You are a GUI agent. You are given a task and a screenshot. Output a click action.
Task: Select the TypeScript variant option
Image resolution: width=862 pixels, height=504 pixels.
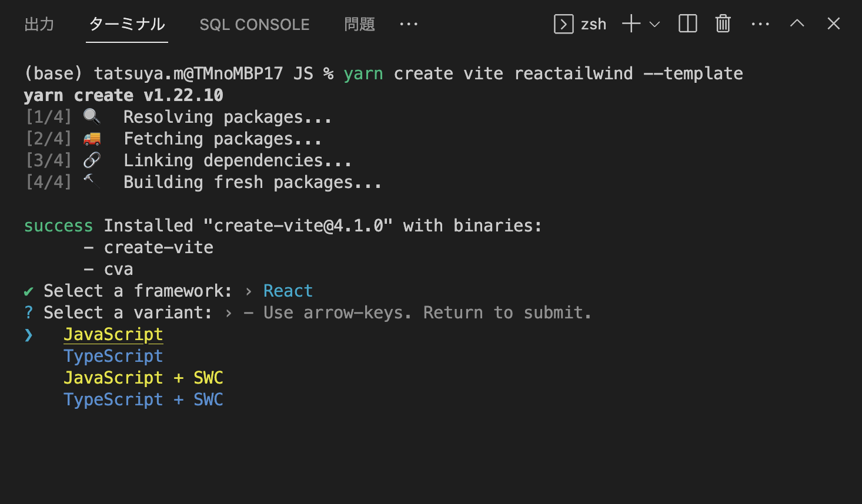click(x=113, y=356)
